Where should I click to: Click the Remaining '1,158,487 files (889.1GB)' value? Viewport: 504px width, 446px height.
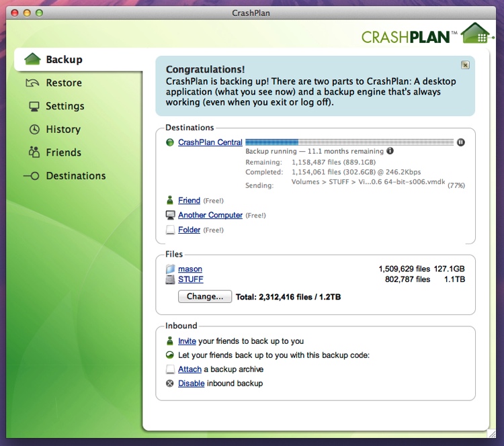coord(333,162)
